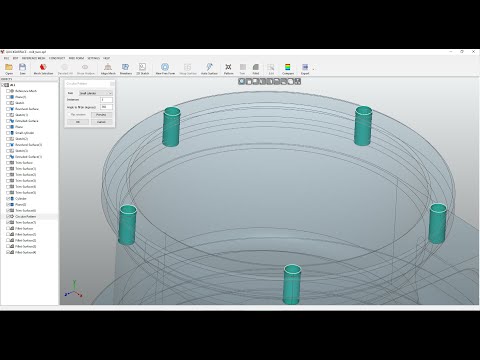The image size is (480, 360).
Task: Toggle visibility checkbox for Cylinder
Action: tap(8, 198)
